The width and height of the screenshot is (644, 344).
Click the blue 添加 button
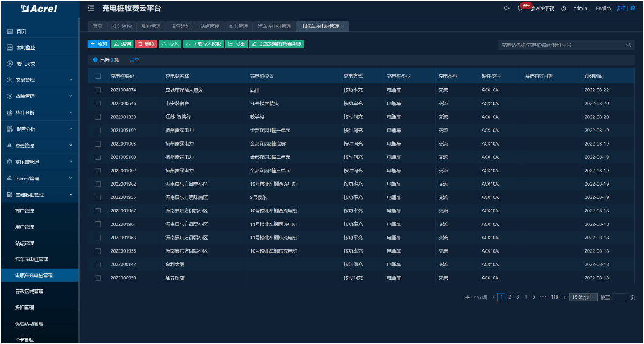(99, 44)
